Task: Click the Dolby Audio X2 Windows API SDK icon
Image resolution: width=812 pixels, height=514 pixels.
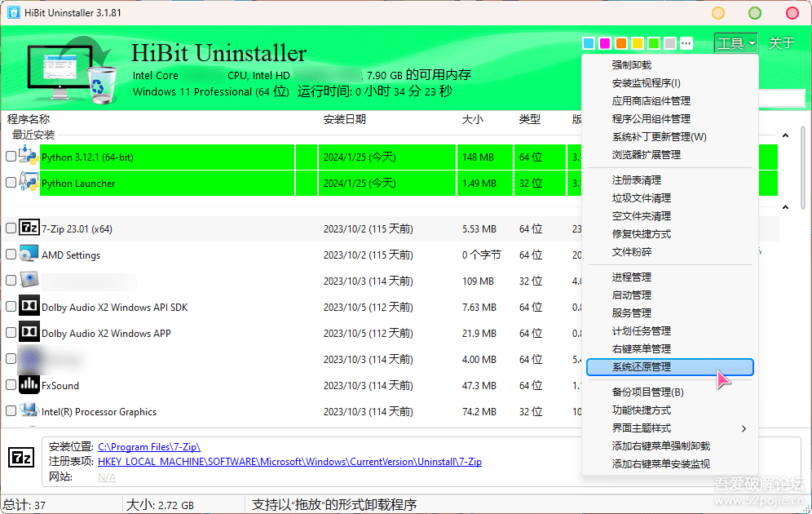Action: [x=29, y=306]
